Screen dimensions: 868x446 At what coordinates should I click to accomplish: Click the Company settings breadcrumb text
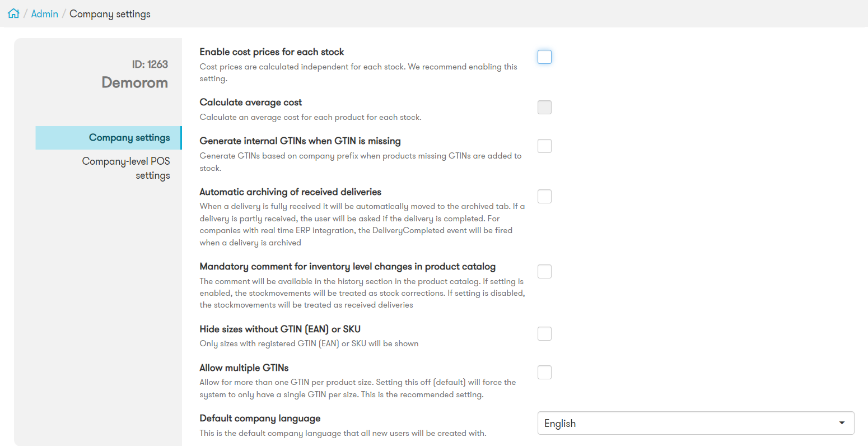[x=110, y=14]
